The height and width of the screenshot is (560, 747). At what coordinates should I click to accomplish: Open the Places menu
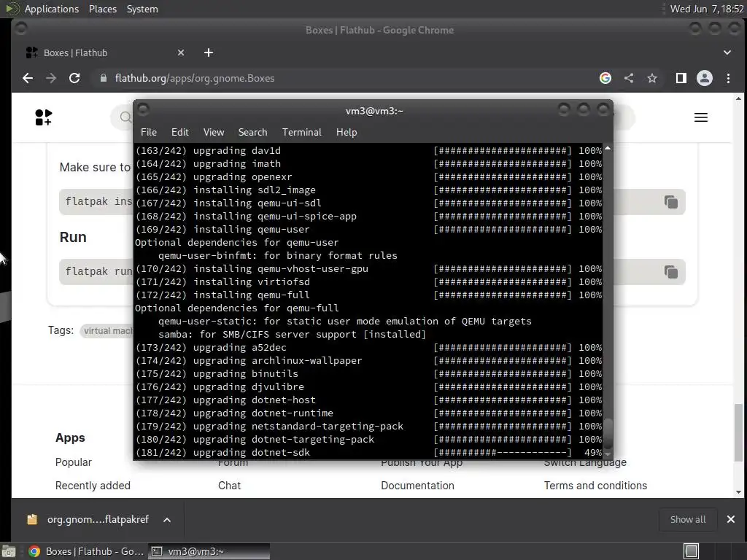pos(103,9)
